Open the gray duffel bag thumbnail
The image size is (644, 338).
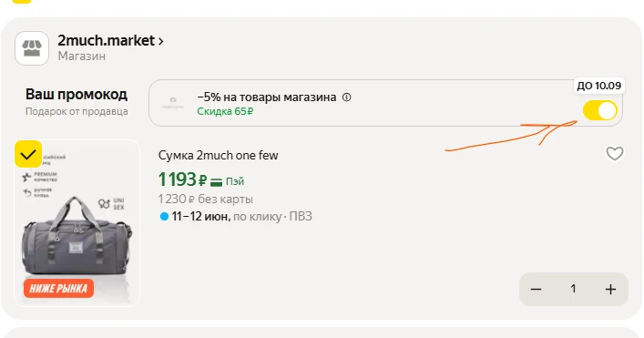coord(77,223)
